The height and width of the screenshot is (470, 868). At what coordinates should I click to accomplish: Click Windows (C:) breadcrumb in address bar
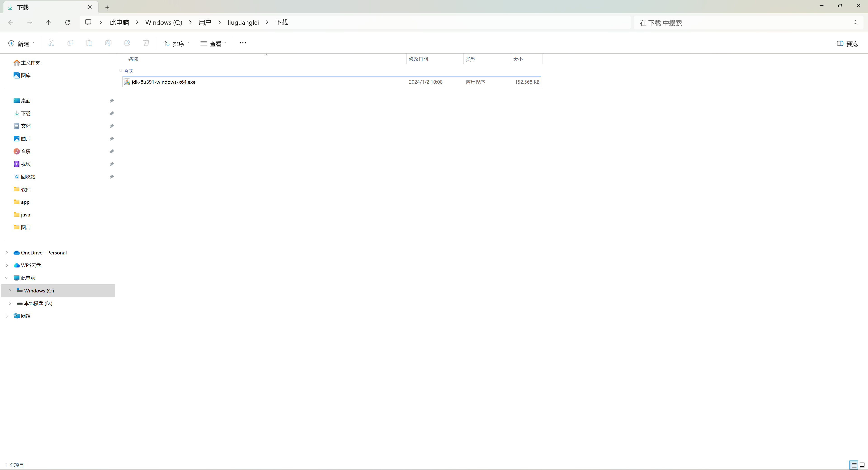(164, 22)
